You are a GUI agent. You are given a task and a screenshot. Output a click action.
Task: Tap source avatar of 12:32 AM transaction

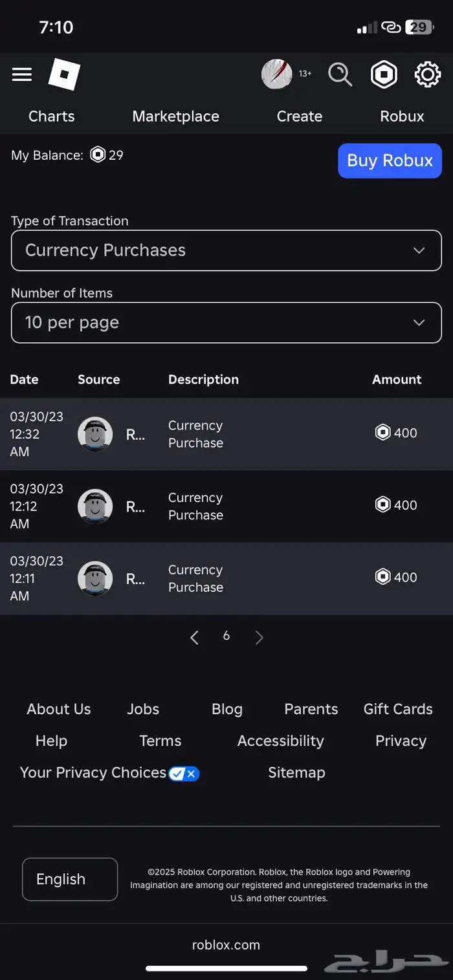pyautogui.click(x=95, y=434)
